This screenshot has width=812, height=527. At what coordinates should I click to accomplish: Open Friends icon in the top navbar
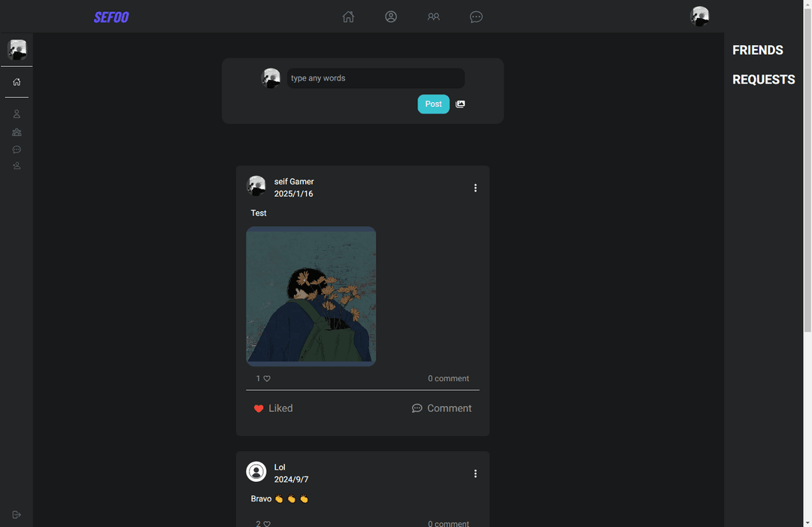[x=434, y=17]
